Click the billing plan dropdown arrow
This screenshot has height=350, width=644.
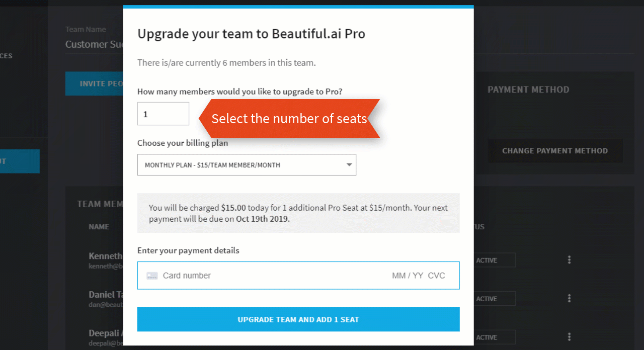349,165
